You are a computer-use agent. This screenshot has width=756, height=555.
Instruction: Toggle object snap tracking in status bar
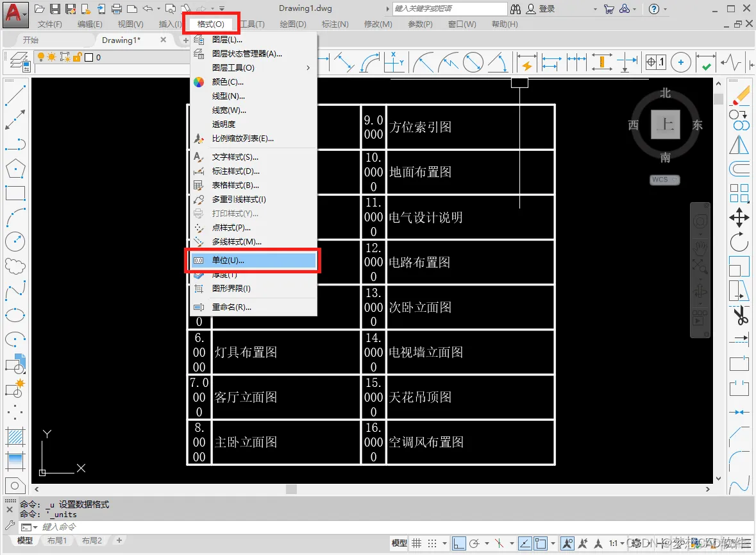[525, 543]
